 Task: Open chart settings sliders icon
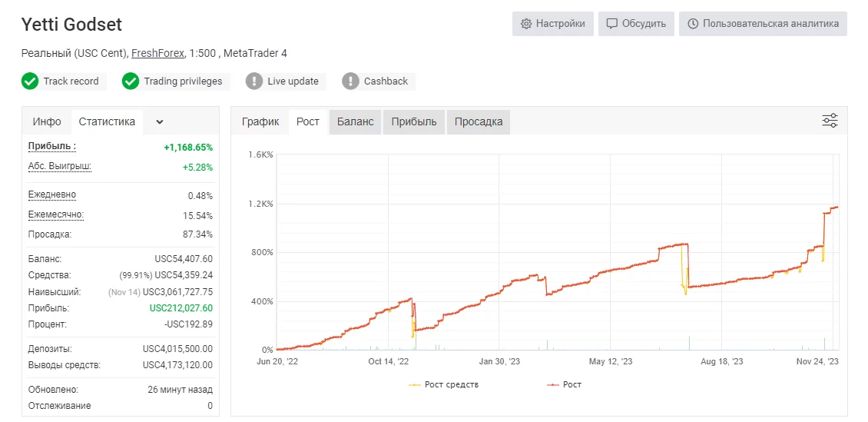(x=830, y=120)
